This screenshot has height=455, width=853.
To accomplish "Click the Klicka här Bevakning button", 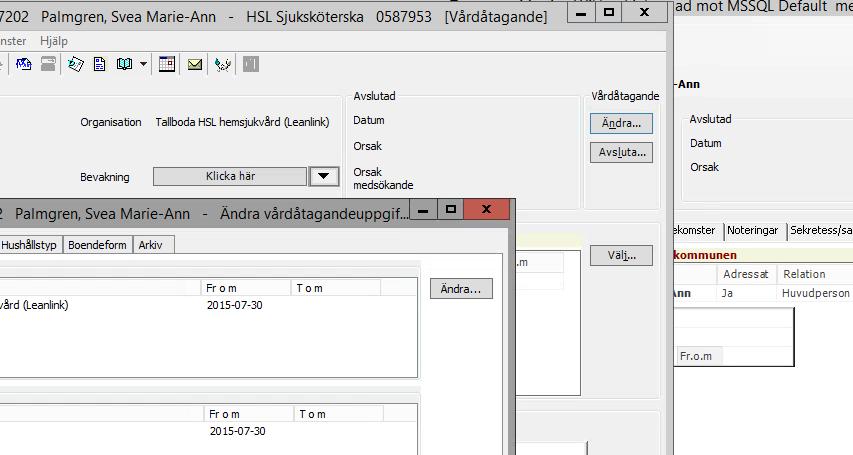I will point(230,176).
